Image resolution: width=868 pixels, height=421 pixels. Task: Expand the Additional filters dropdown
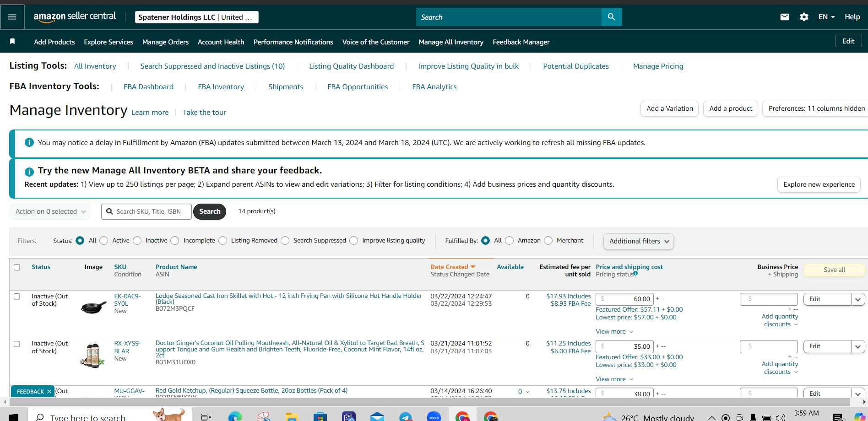click(639, 241)
